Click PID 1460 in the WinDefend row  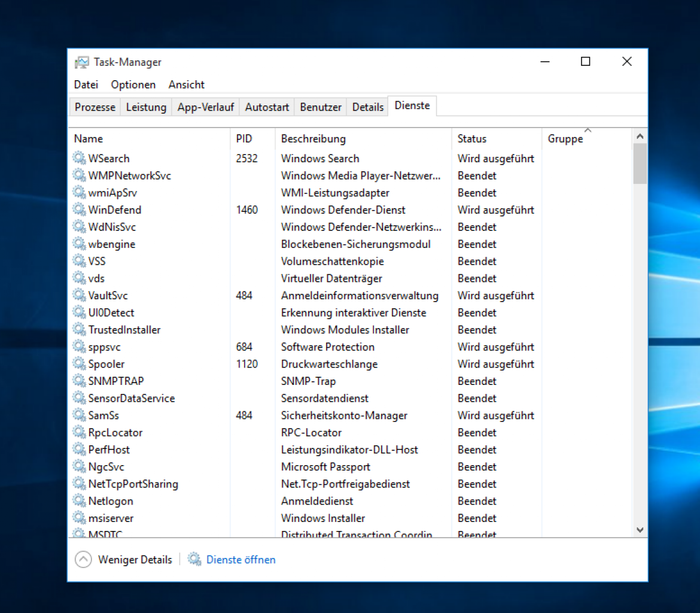(x=247, y=210)
